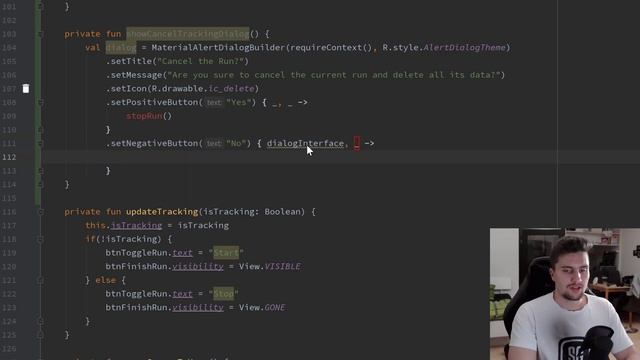Click btnToggleRun on line 119
The width and height of the screenshot is (640, 360).
coord(136,253)
